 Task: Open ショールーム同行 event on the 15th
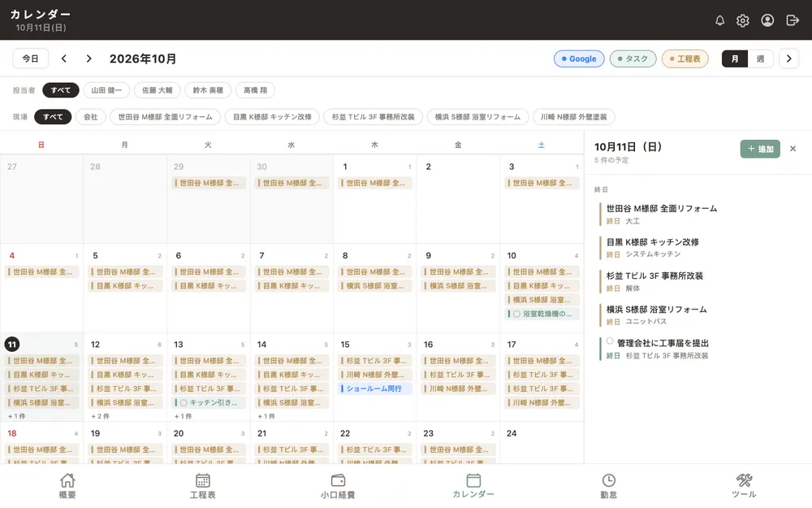(x=375, y=389)
